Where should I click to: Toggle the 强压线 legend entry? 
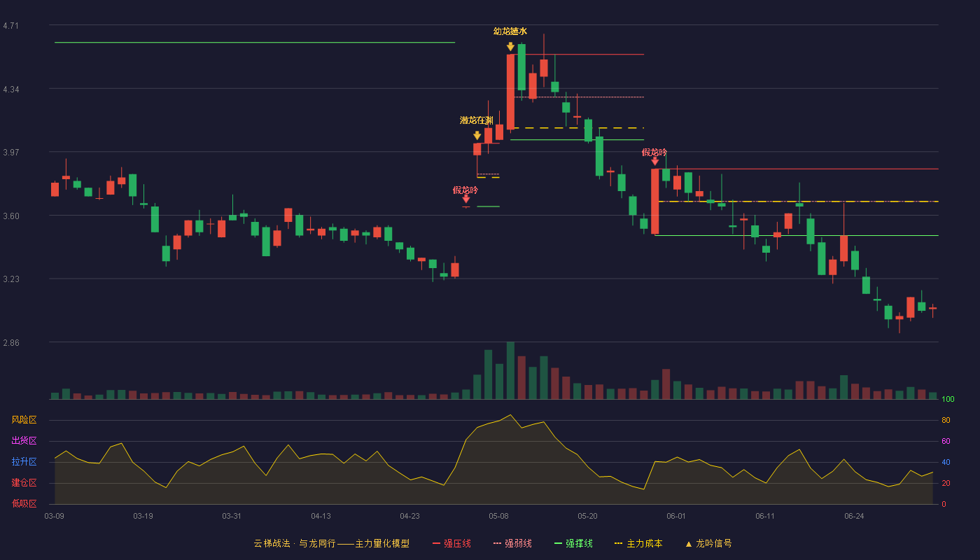[451, 543]
